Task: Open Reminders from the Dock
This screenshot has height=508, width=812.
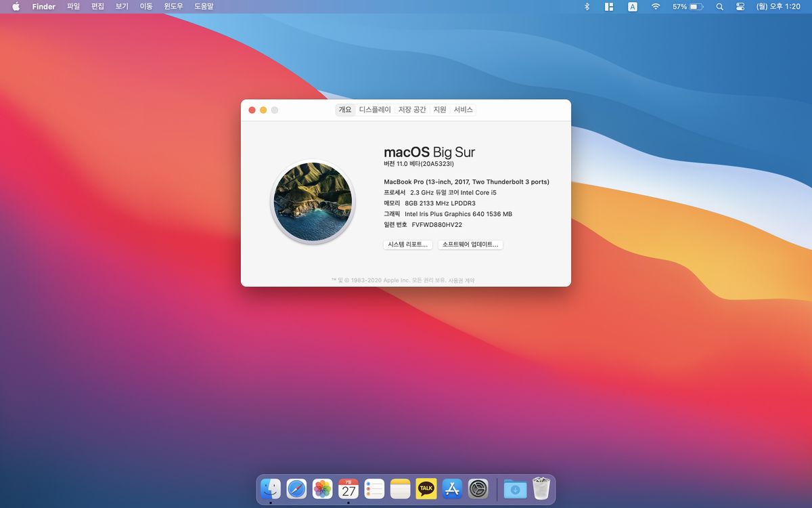Action: tap(374, 488)
